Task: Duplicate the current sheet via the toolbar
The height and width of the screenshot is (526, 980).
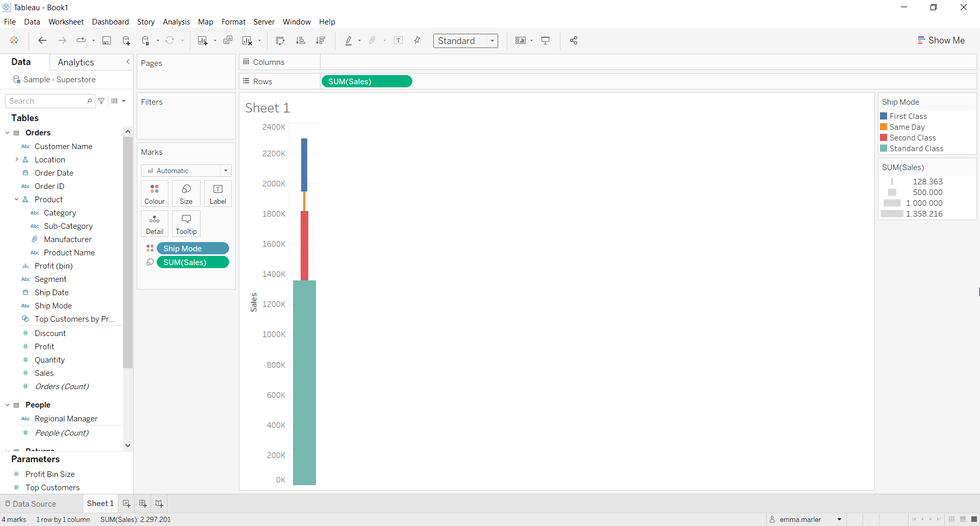Action: (228, 40)
